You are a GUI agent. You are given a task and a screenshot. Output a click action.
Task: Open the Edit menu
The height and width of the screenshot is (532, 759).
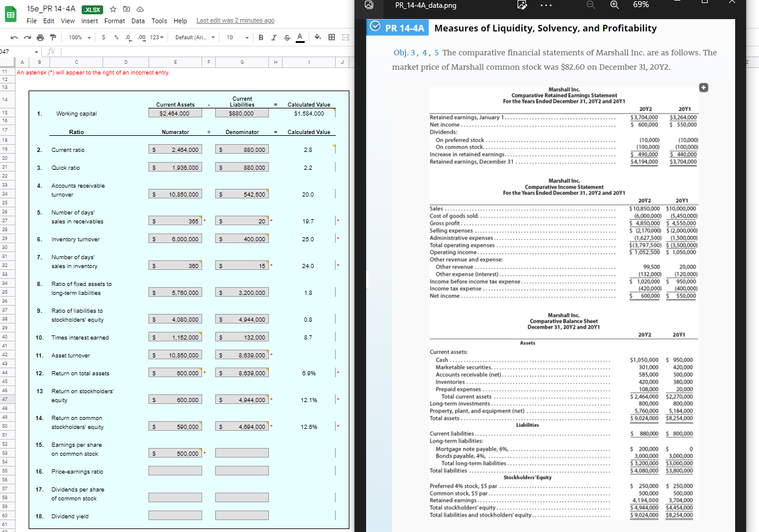[49, 21]
